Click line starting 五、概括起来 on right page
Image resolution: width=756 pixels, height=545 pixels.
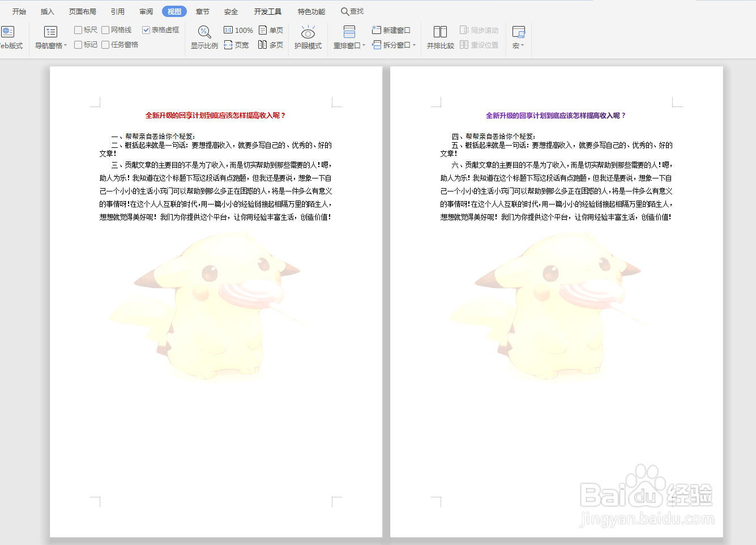pyautogui.click(x=556, y=150)
